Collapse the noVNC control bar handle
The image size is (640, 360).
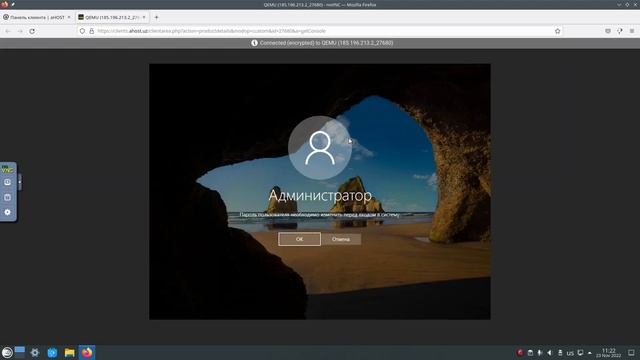coord(19,182)
